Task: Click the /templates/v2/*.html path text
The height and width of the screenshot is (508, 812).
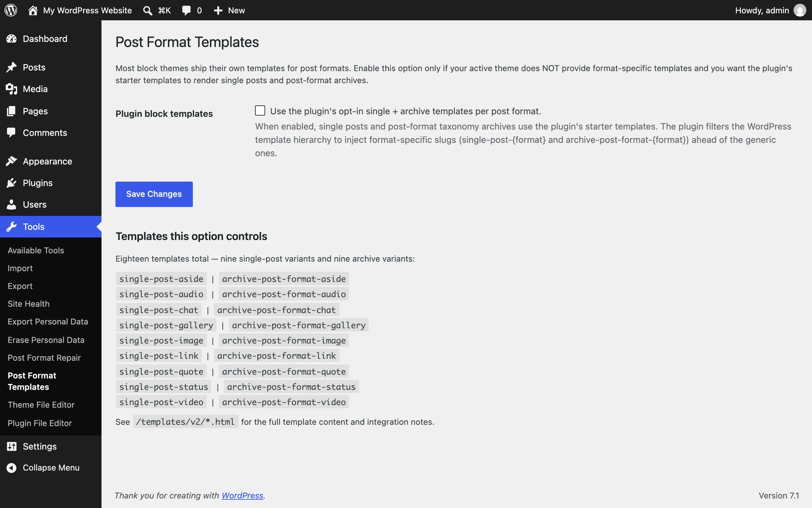Action: pos(185,422)
